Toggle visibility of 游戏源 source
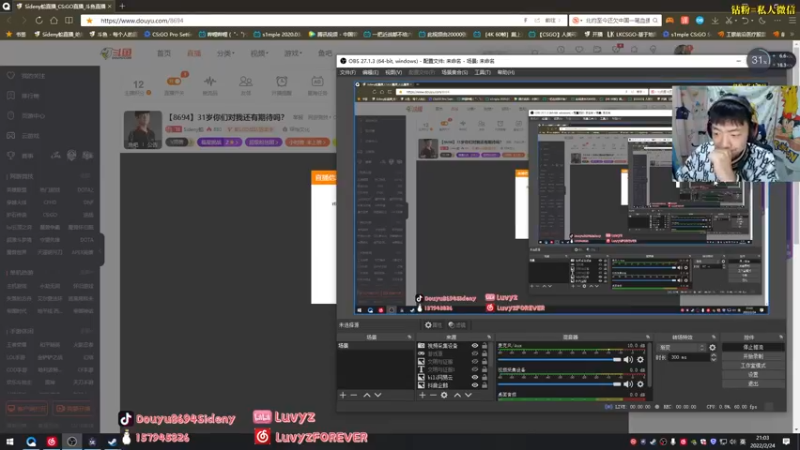This screenshot has width=800, height=450. pos(474,354)
